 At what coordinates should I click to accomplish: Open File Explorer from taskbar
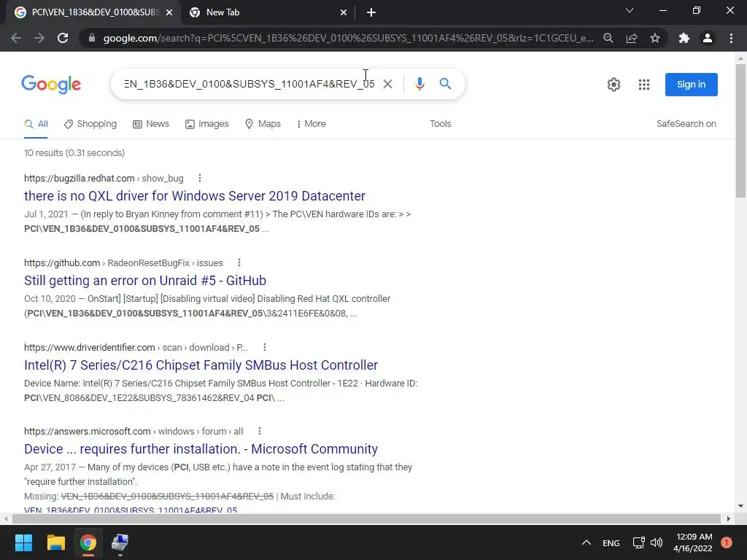[55, 542]
